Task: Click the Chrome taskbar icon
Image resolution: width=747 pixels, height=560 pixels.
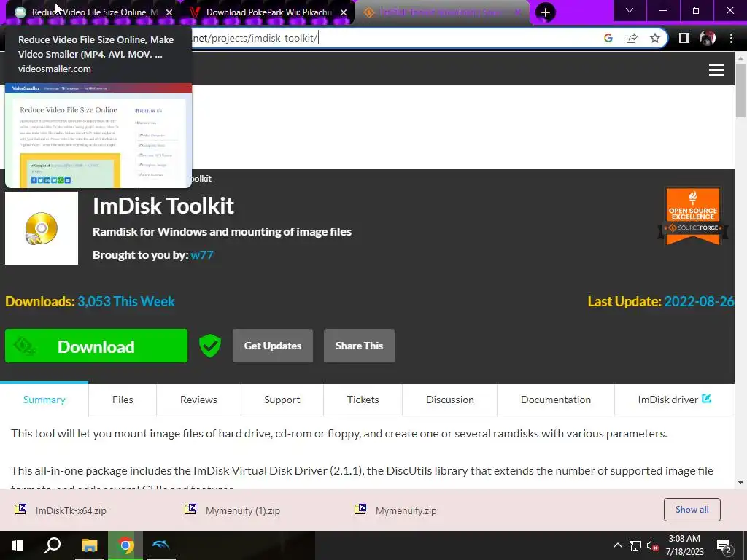Action: (x=125, y=545)
